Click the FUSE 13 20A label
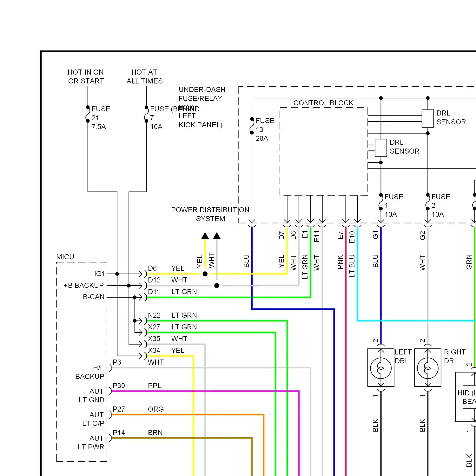Screen dimensions: 476x476 [265, 129]
